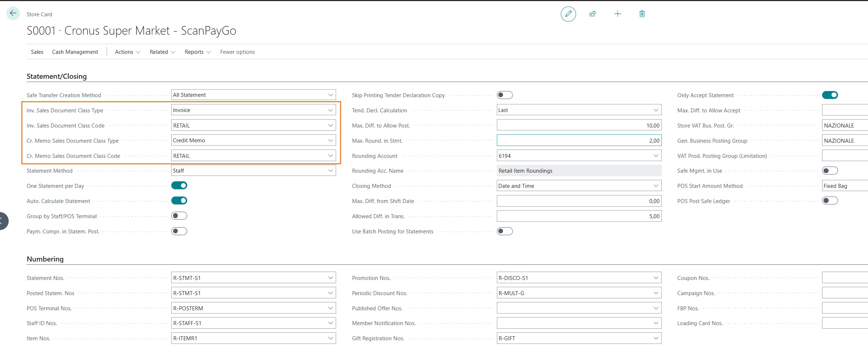Disable Only Accept Statement toggle
Screen dimensions: 868x354
830,95
